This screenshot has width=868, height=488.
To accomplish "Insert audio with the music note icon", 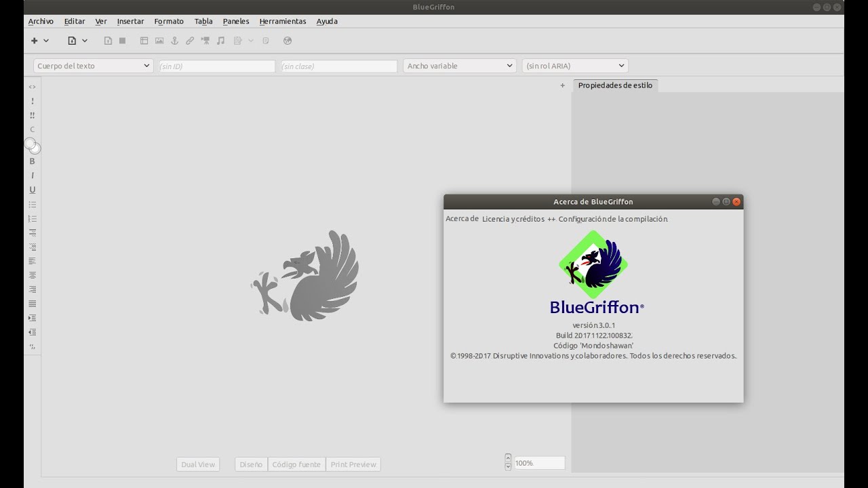I will pos(220,41).
